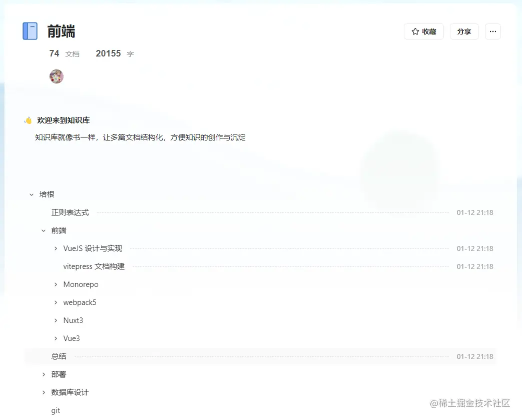Open the vitepress 文档构建 document
Image resolution: width=522 pixels, height=420 pixels.
point(94,266)
